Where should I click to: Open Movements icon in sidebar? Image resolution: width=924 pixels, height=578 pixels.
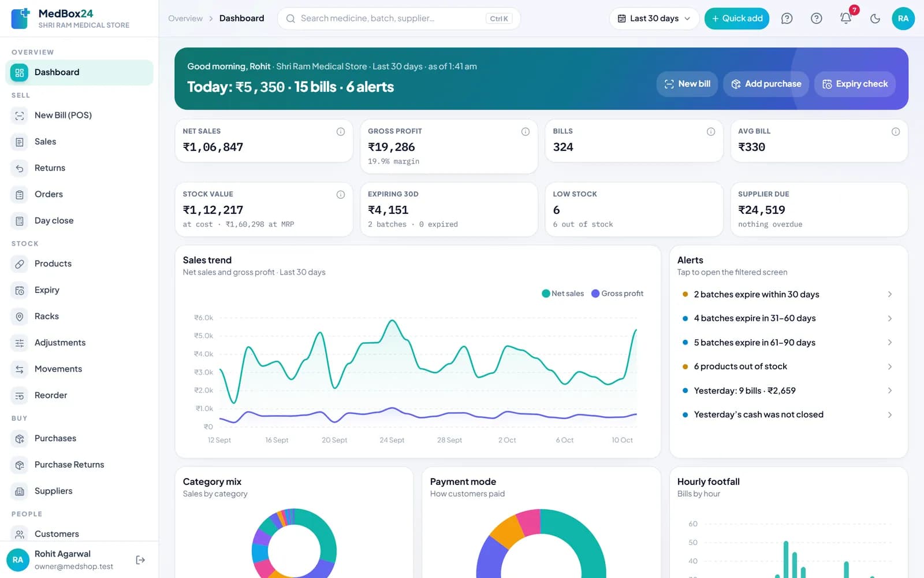click(x=20, y=369)
